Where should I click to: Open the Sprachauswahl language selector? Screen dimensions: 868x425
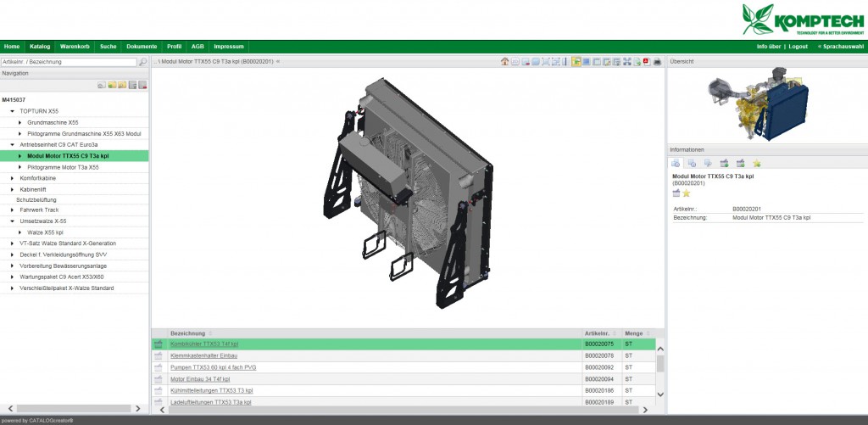pos(840,46)
